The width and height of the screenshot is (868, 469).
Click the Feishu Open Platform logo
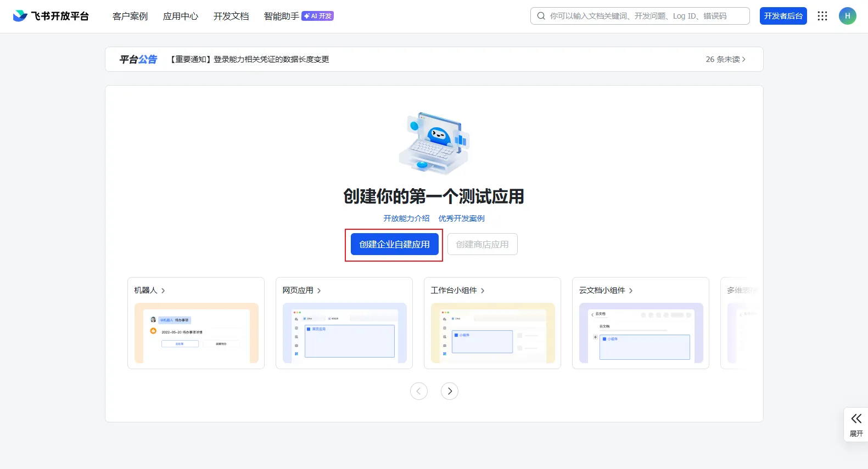(51, 16)
